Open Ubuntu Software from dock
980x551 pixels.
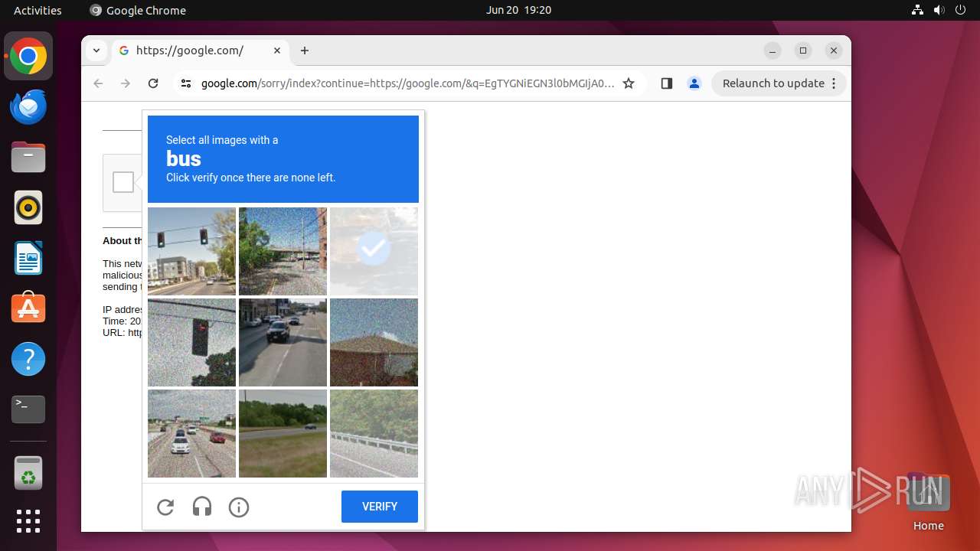coord(28,308)
